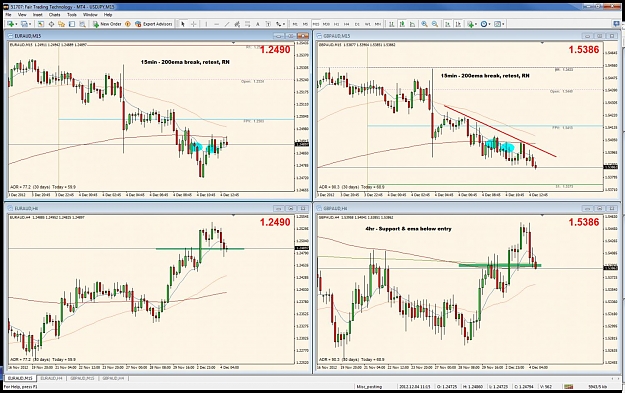Open the chat icon at toolbar's far right
This screenshot has height=393, width=625.
click(617, 24)
